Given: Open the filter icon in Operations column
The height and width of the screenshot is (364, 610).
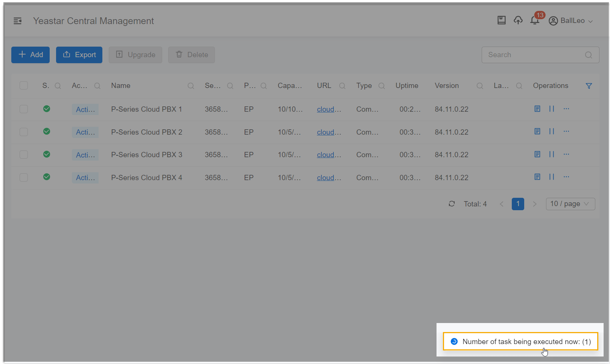Looking at the screenshot, I should click(589, 86).
